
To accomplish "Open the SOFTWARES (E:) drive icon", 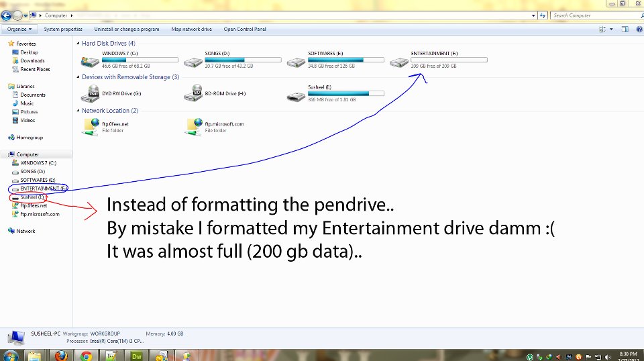I will (x=296, y=62).
